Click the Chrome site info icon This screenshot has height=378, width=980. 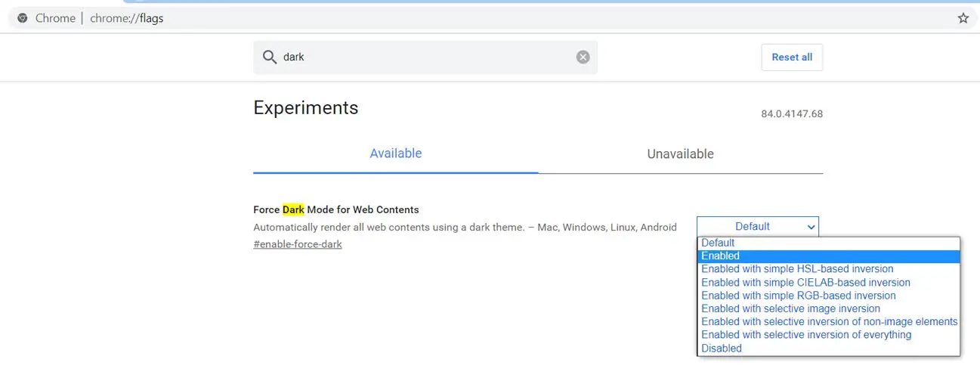point(23,18)
